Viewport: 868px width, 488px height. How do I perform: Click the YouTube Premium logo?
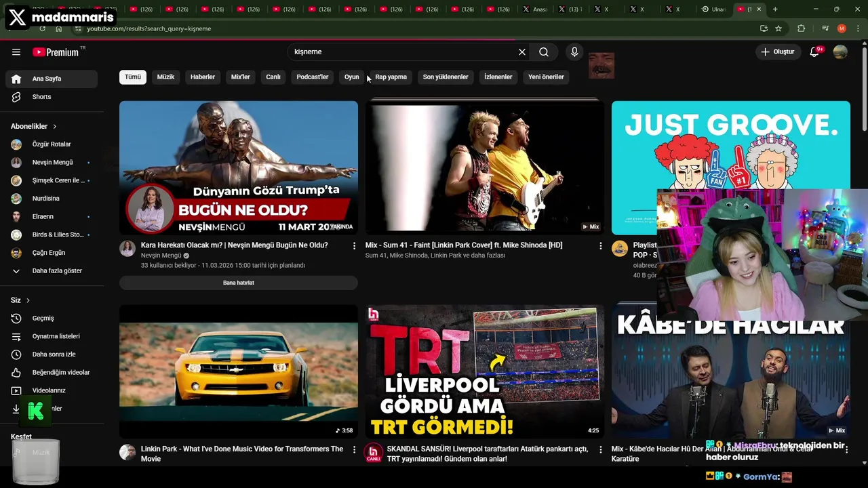(x=56, y=52)
